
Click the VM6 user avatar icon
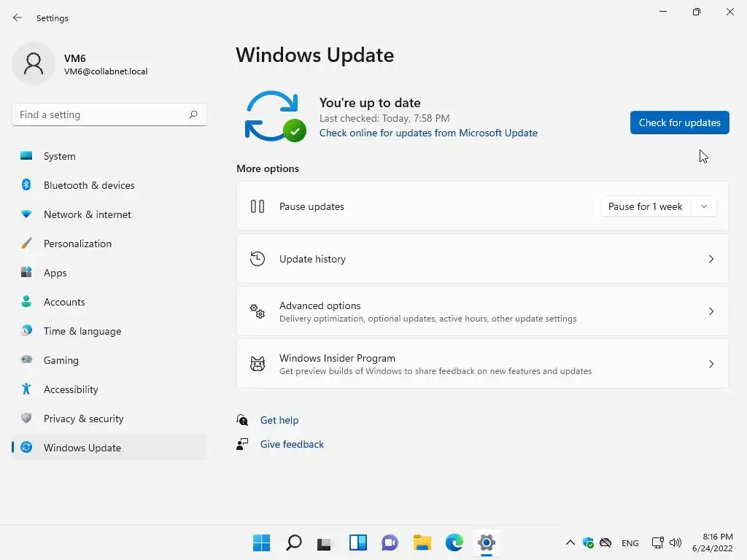click(34, 63)
